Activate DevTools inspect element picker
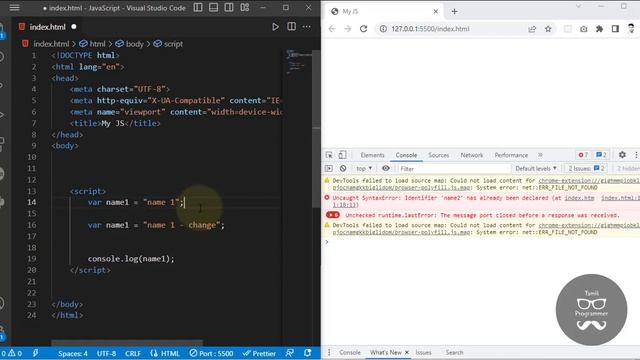Viewport: 640px width, 360px height. click(329, 155)
